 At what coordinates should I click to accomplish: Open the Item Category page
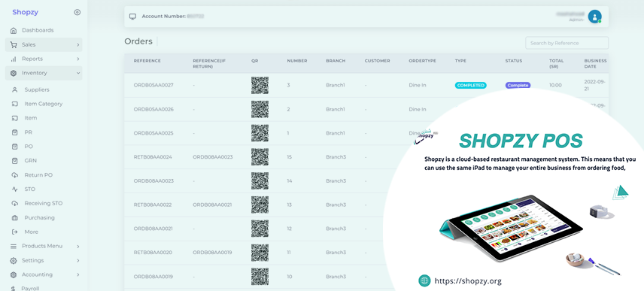point(43,104)
